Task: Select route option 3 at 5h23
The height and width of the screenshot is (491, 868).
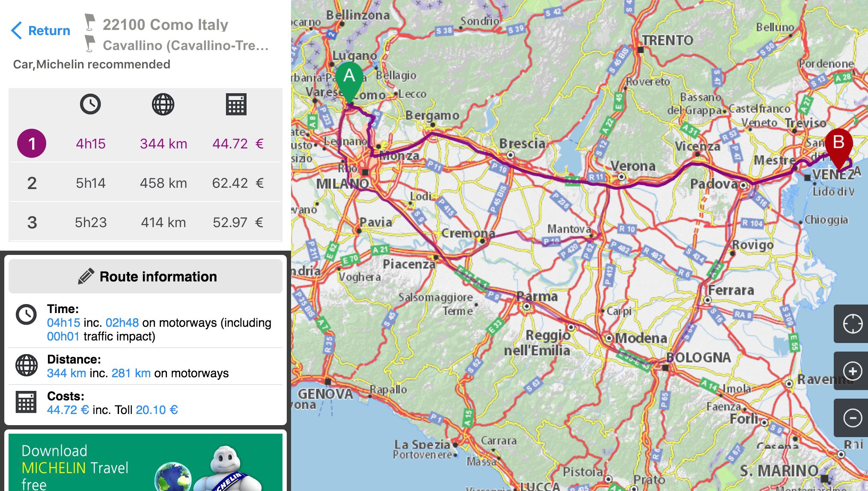Action: (x=146, y=222)
